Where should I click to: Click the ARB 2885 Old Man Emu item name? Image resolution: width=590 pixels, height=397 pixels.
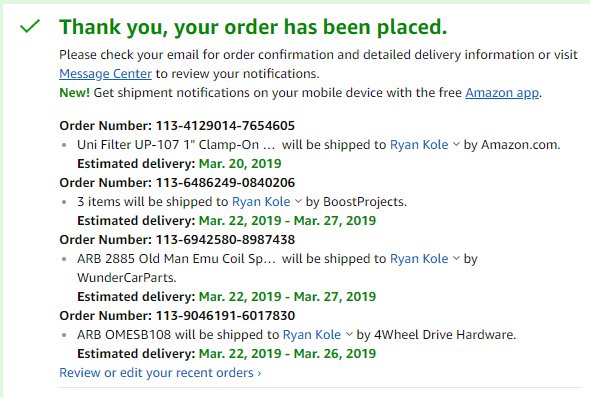tap(176, 259)
